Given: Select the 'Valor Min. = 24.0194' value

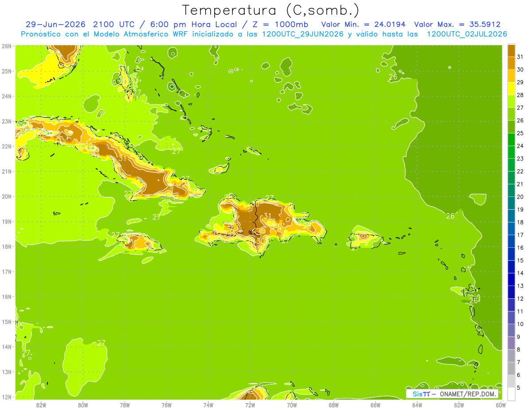Looking at the screenshot, I should click(x=364, y=24).
